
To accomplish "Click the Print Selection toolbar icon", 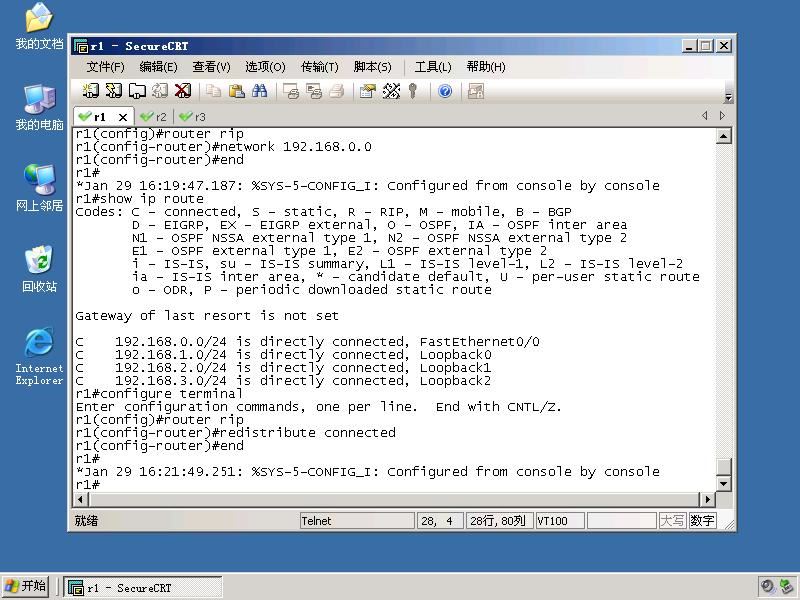I will click(x=314, y=91).
